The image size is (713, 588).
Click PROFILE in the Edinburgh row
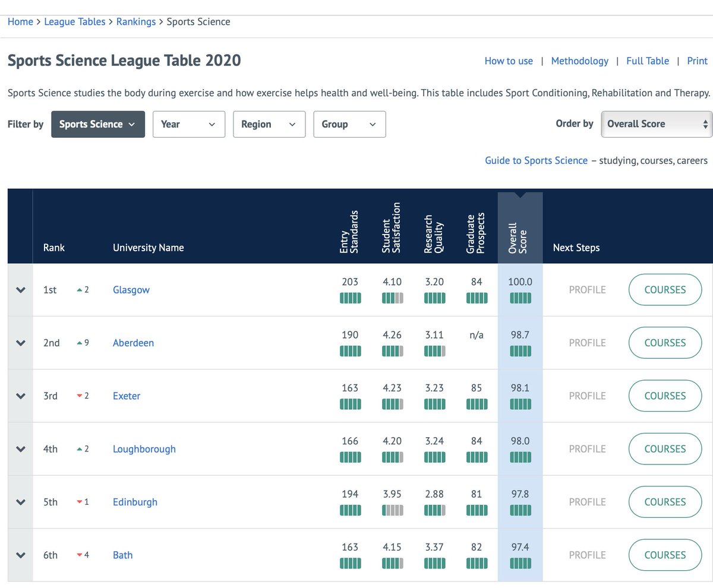tap(587, 502)
